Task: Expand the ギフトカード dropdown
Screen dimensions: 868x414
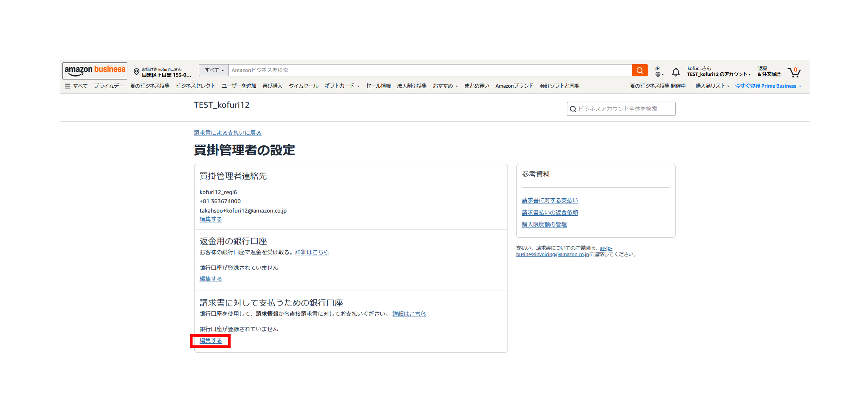Action: tap(342, 86)
